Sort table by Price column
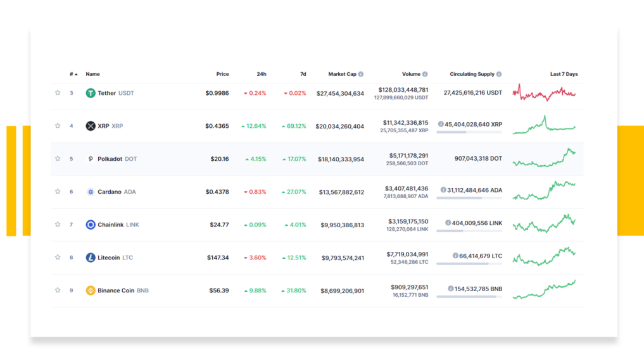Screen dimensions: 644x362 click(223, 74)
